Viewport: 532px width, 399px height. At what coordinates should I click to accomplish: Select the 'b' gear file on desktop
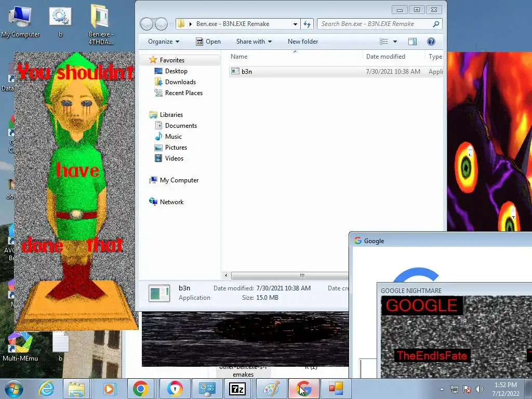click(60, 22)
